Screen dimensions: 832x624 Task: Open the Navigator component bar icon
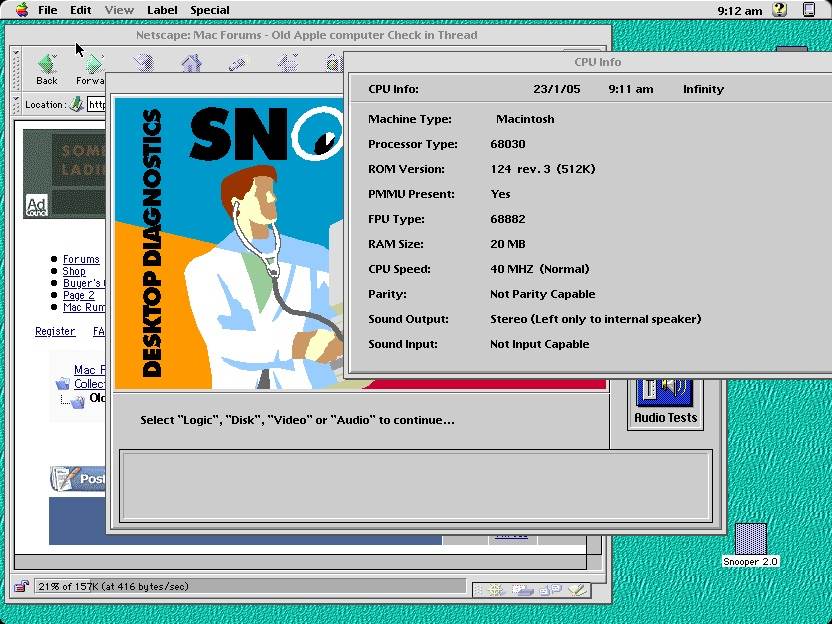pos(495,590)
